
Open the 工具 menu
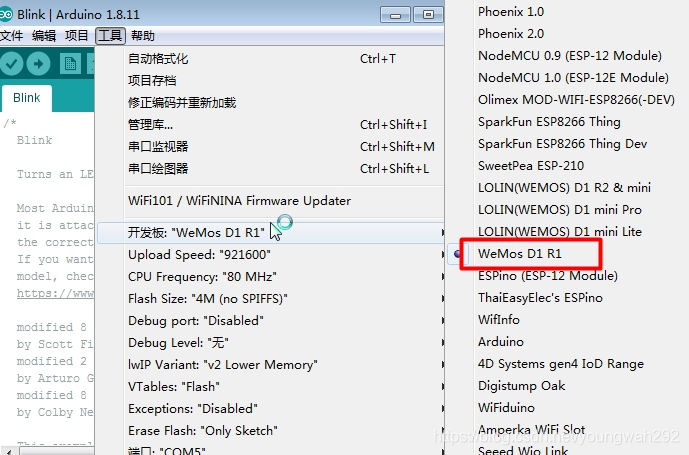tap(110, 35)
